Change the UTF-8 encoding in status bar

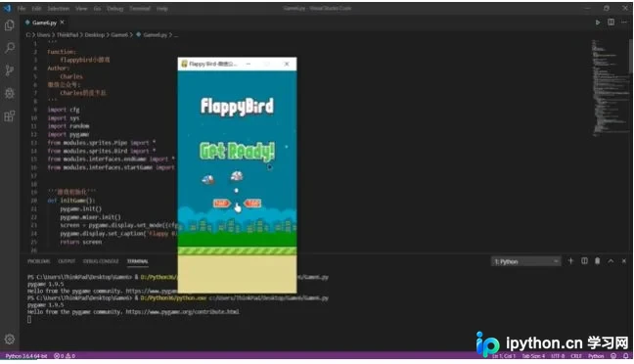(x=557, y=356)
